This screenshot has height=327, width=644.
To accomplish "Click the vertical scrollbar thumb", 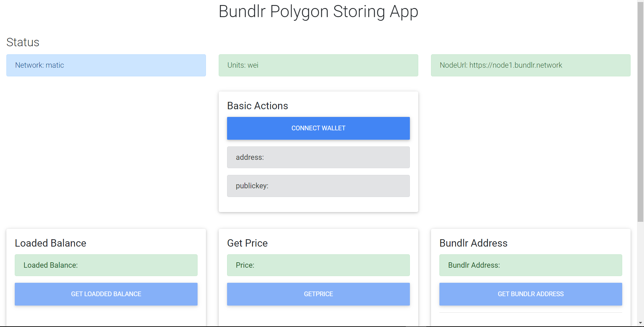I will 640,112.
